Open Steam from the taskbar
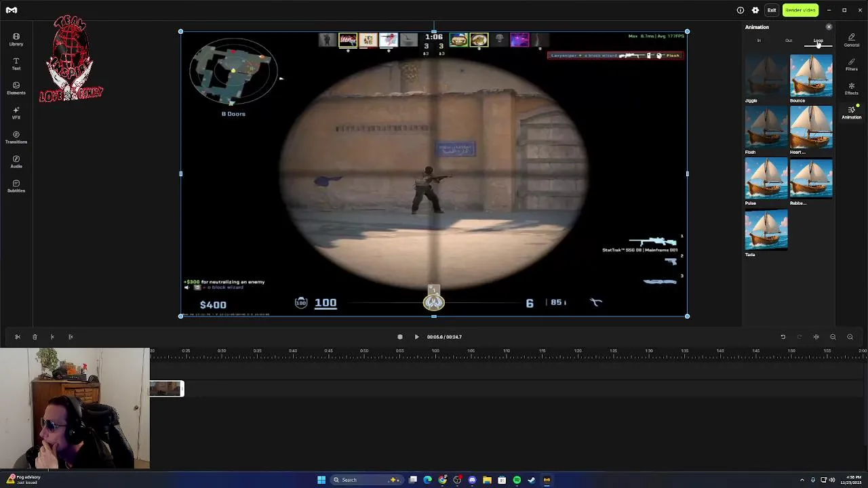 click(532, 480)
